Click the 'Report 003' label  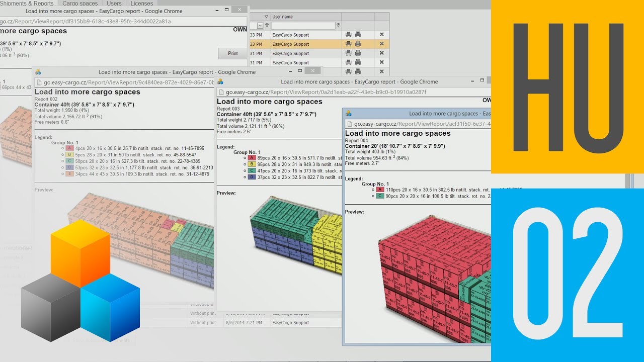click(228, 109)
